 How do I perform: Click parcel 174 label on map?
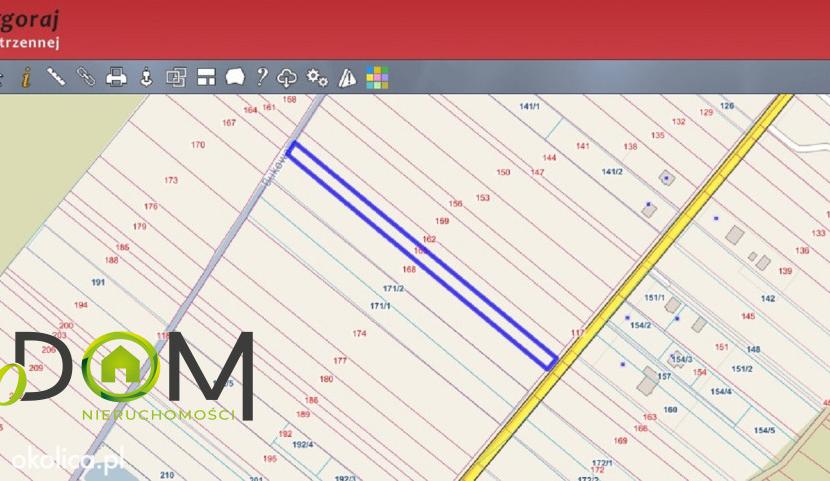point(359,333)
